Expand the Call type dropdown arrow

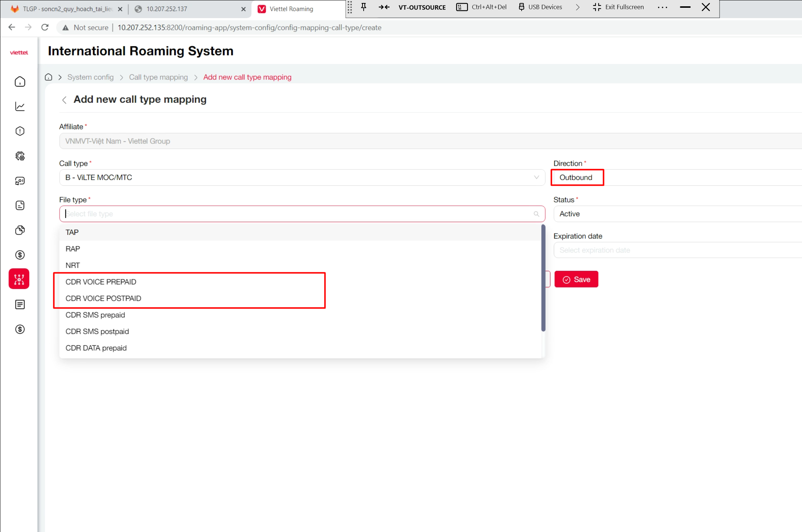(x=536, y=178)
